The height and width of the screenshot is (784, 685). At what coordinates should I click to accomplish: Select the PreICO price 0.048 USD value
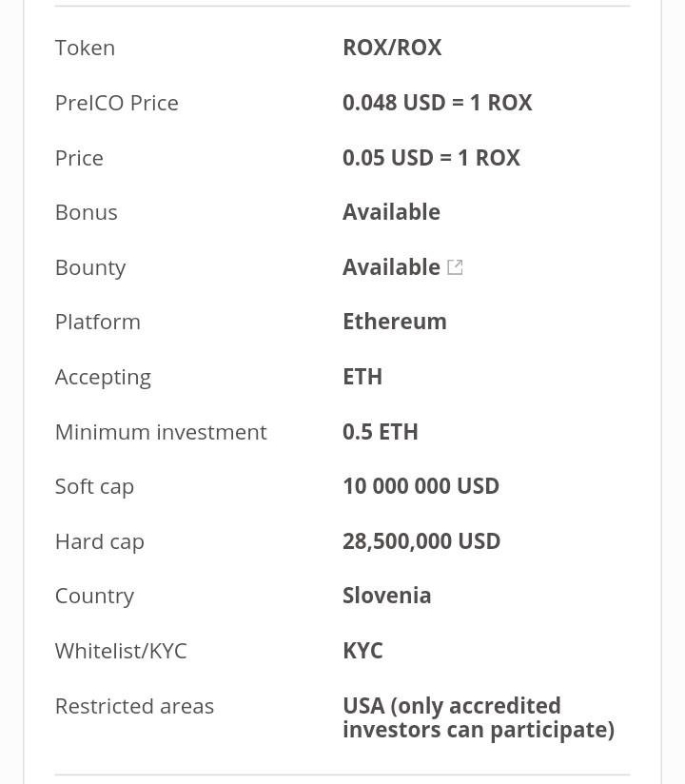(437, 103)
